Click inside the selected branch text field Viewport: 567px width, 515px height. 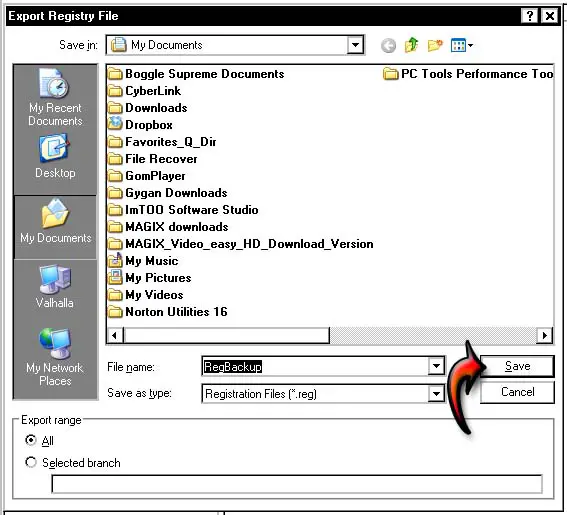tap(297, 484)
